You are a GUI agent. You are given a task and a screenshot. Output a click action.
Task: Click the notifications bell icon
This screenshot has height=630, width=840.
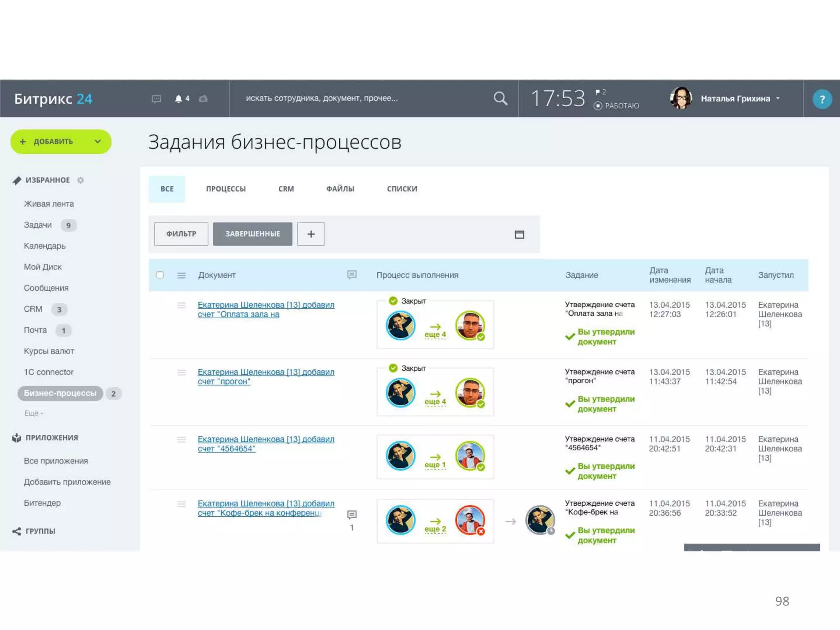point(178,98)
